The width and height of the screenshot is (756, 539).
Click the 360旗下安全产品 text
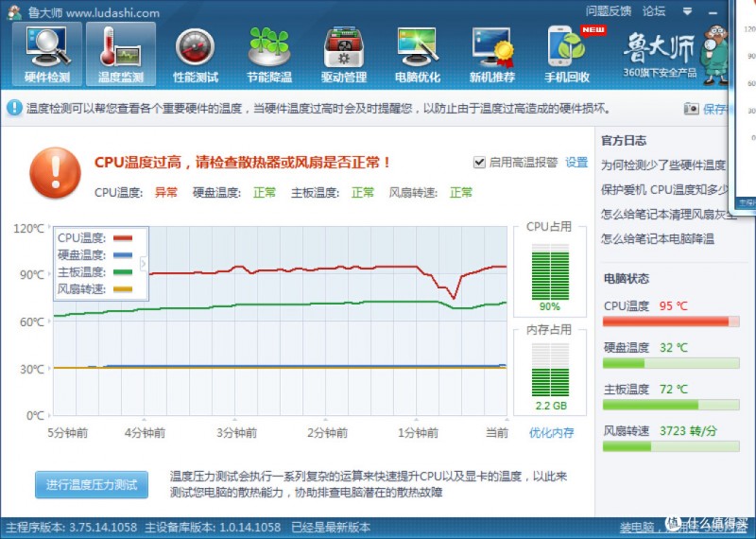tap(660, 73)
